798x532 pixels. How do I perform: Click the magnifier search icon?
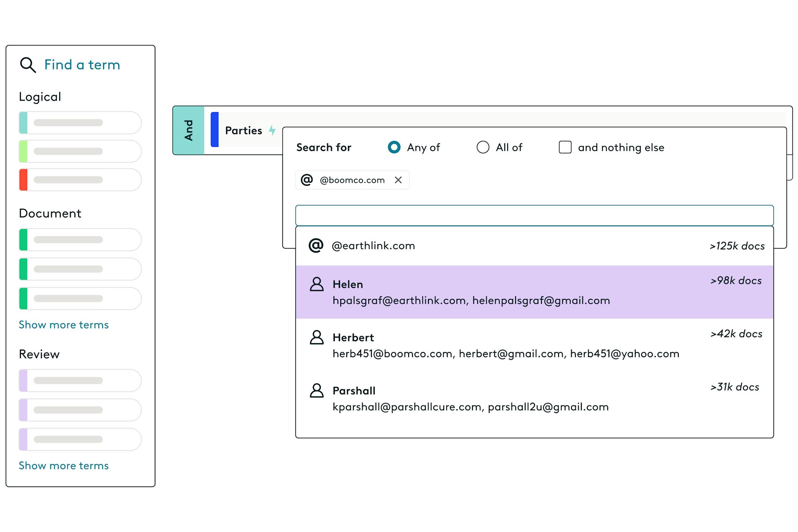click(x=28, y=65)
